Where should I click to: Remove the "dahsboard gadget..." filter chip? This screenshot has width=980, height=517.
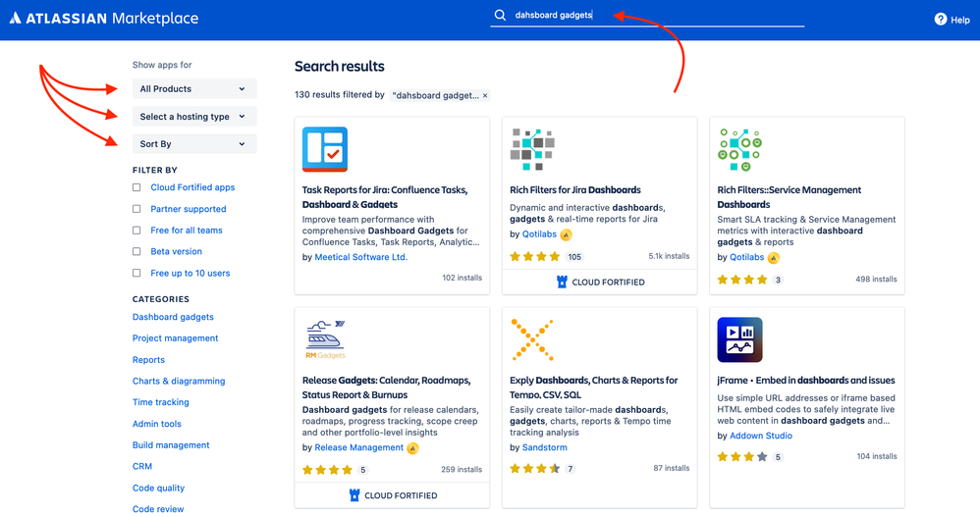pos(485,95)
